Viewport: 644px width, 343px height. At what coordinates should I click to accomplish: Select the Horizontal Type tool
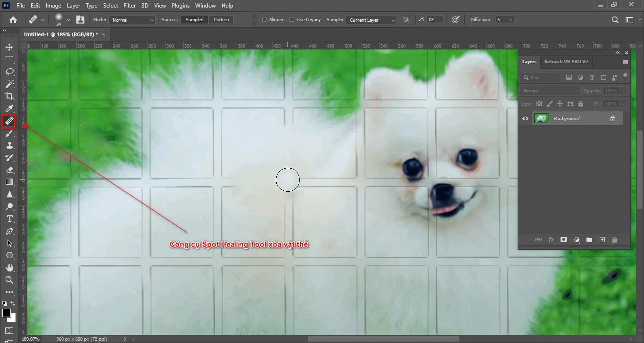(9, 219)
